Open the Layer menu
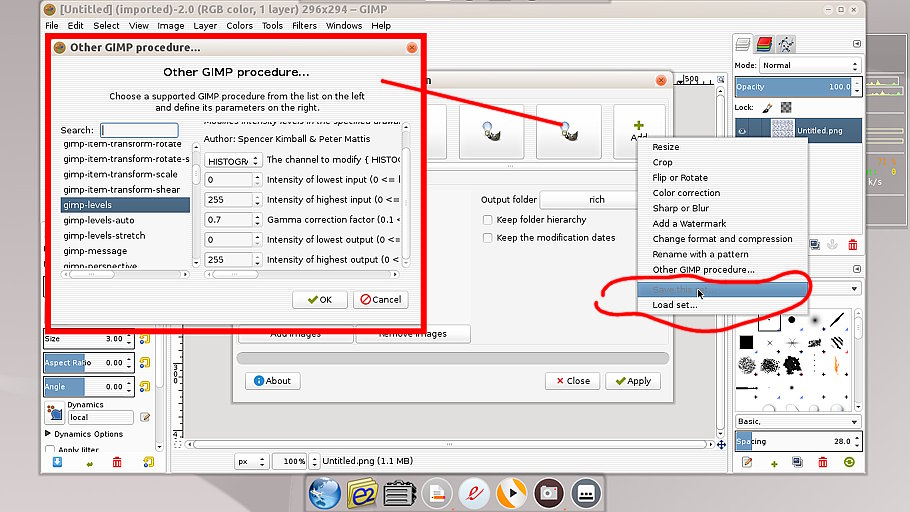 (x=205, y=26)
